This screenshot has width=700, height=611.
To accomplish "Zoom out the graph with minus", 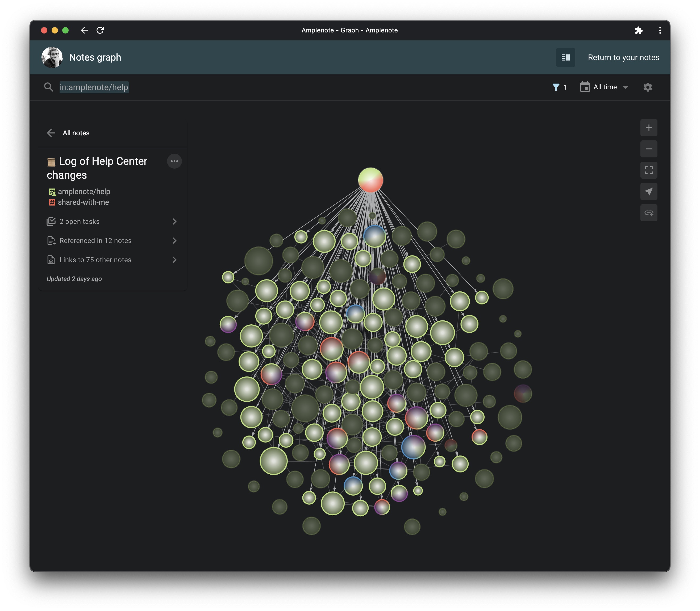I will tap(648, 149).
